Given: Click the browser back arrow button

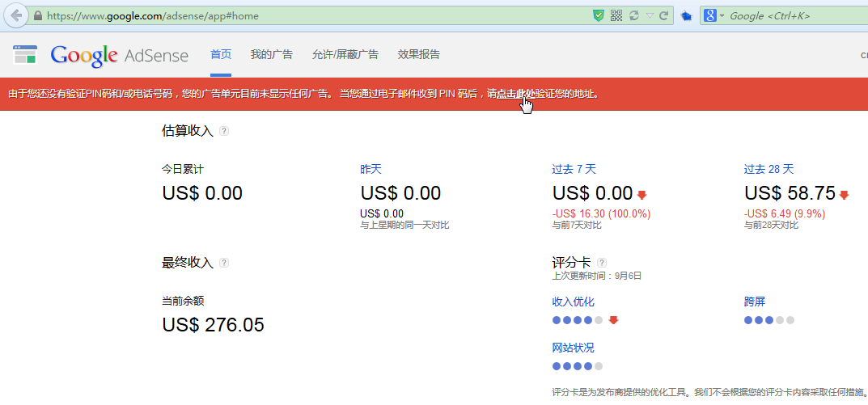Looking at the screenshot, I should [15, 15].
